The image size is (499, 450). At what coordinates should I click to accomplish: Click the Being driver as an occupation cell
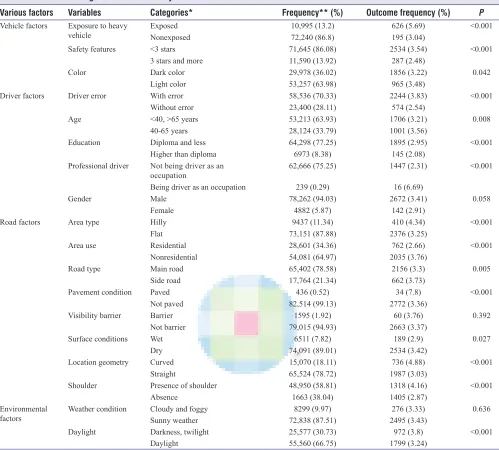198,187
